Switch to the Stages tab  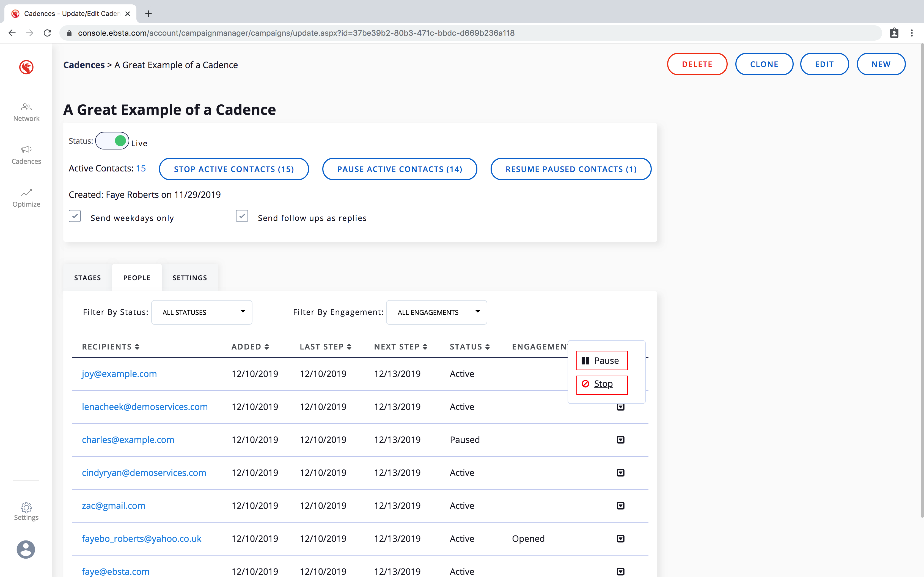point(87,278)
